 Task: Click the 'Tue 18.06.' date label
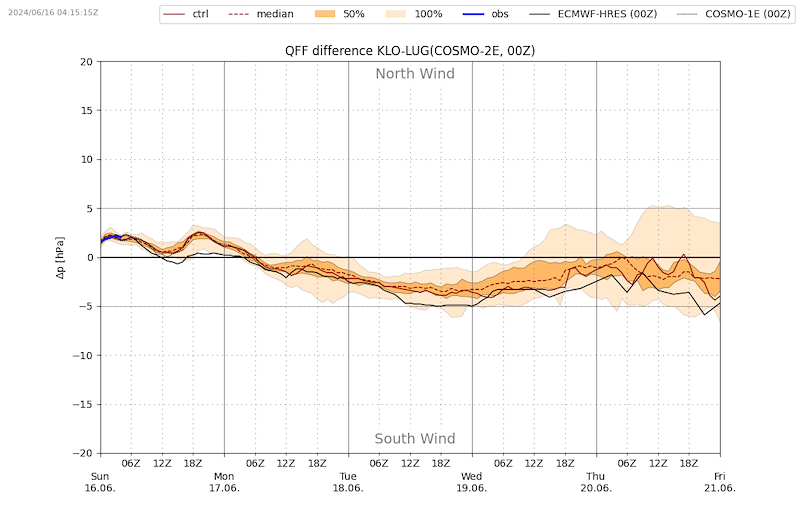348,482
